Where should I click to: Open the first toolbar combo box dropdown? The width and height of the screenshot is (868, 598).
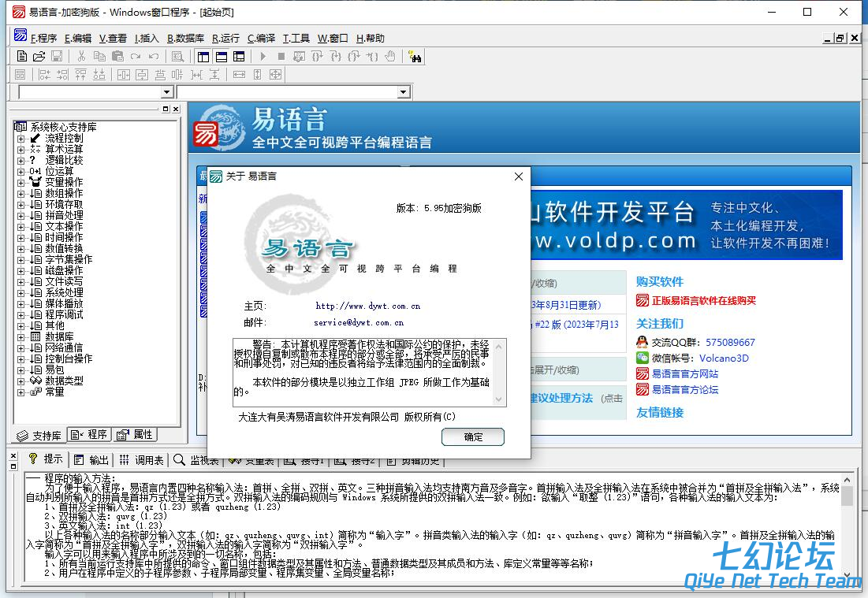pyautogui.click(x=167, y=92)
